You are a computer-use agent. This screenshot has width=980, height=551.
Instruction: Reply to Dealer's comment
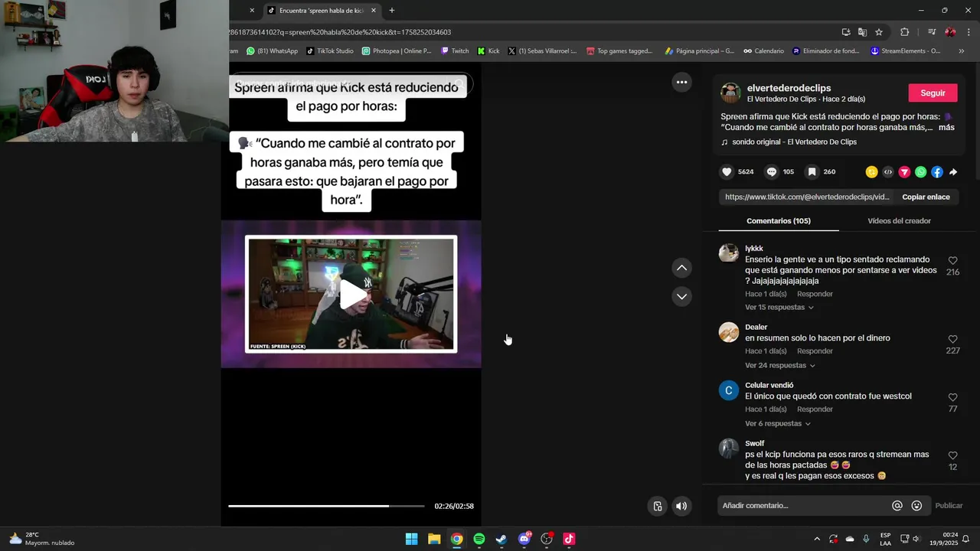point(815,351)
